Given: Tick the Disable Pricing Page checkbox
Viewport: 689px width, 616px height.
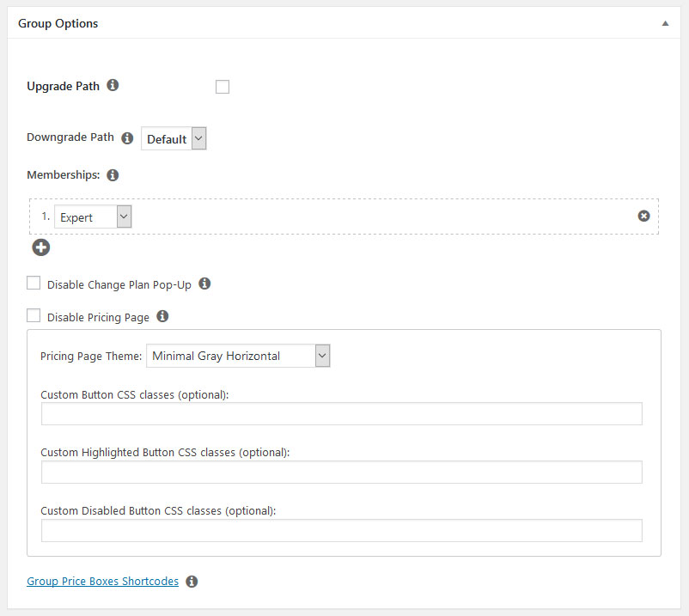Looking at the screenshot, I should coord(34,317).
